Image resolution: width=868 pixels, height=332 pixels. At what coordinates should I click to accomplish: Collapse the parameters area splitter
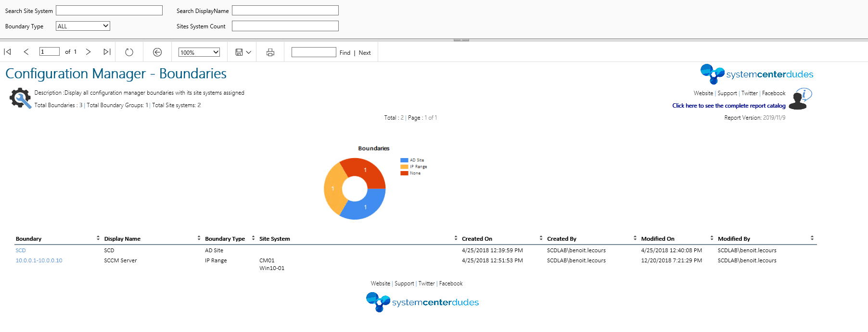461,40
